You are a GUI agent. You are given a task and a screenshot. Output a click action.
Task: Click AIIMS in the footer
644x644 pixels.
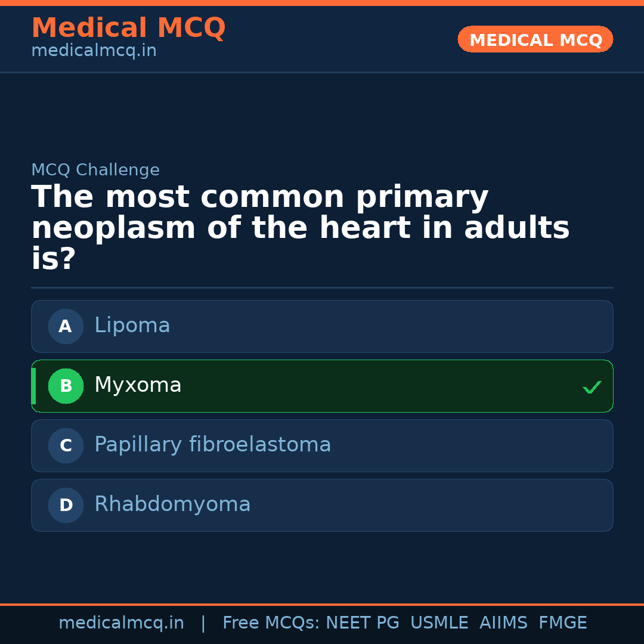tap(503, 623)
